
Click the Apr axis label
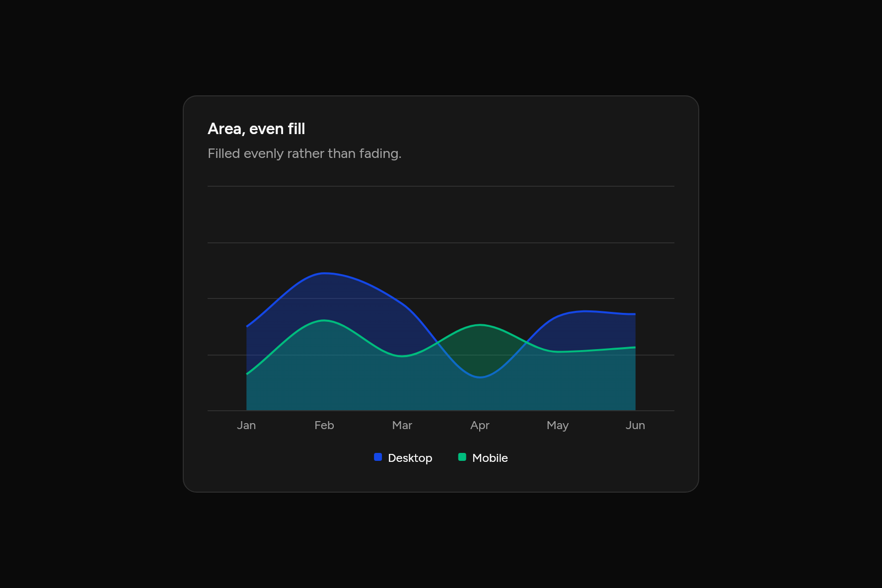480,426
